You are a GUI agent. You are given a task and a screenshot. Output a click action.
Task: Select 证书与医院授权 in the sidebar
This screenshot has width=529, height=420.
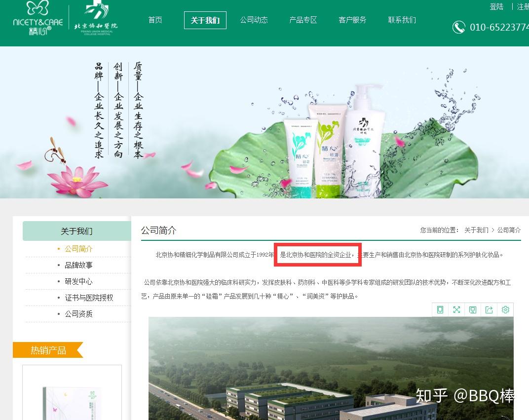(89, 298)
